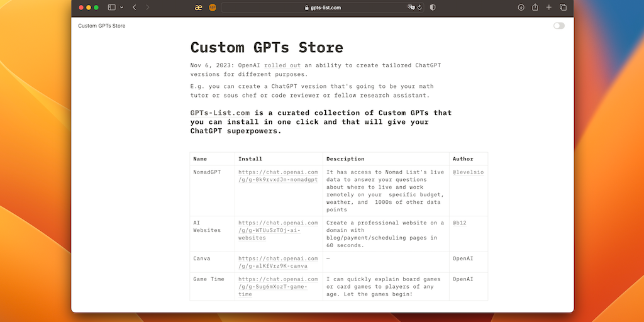644x322 pixels.
Task: Click the 'Nov 6, 2023' intro paragraph
Action: [x=316, y=70]
